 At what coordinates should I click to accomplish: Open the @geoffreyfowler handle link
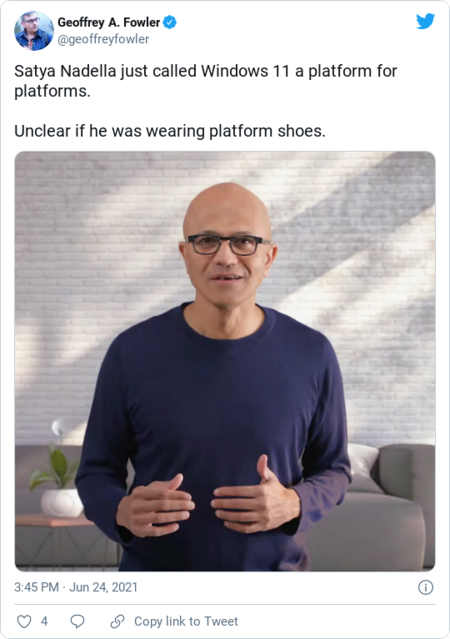tap(103, 39)
